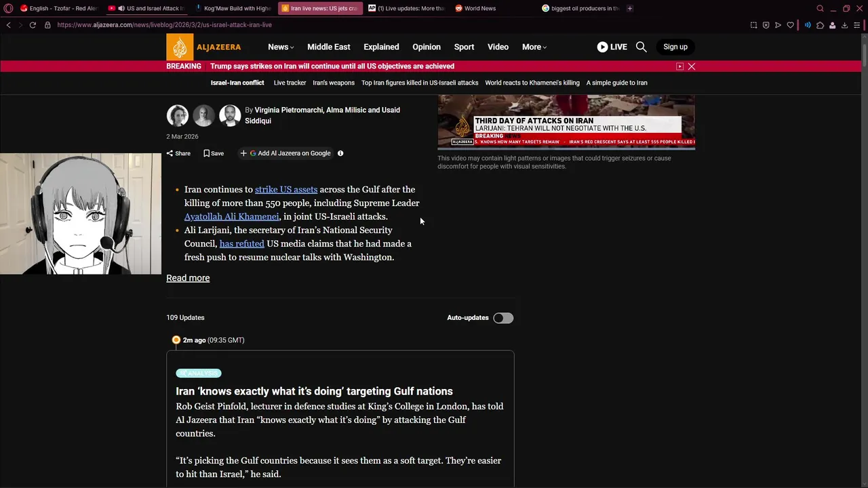
Task: Open the 'has refuted' link
Action: [x=242, y=244]
